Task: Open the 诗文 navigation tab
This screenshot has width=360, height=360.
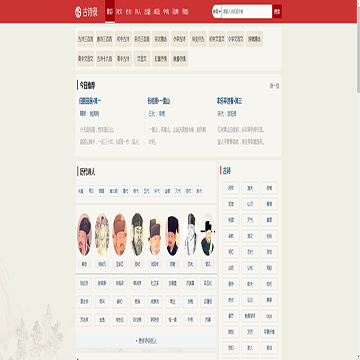Action: pos(119,12)
